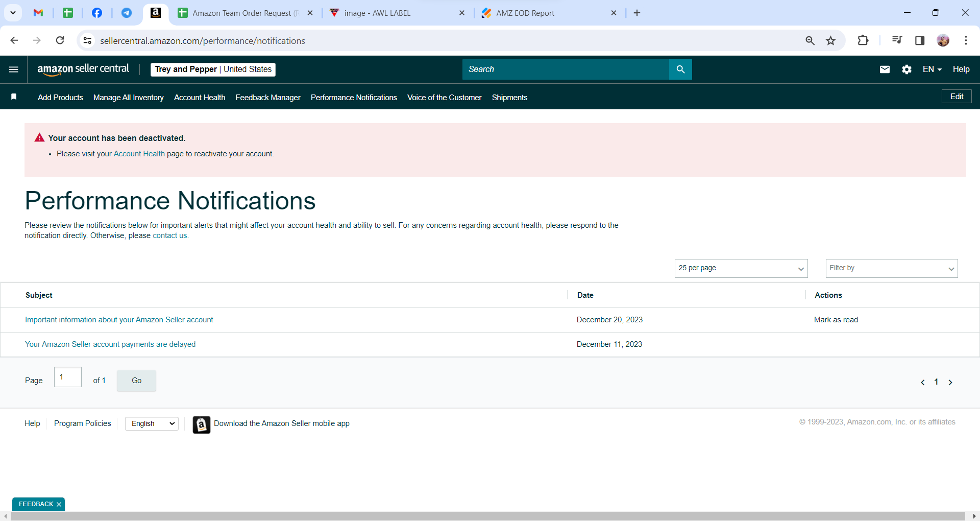
Task: Follow the Account Health link in alert
Action: click(x=139, y=154)
